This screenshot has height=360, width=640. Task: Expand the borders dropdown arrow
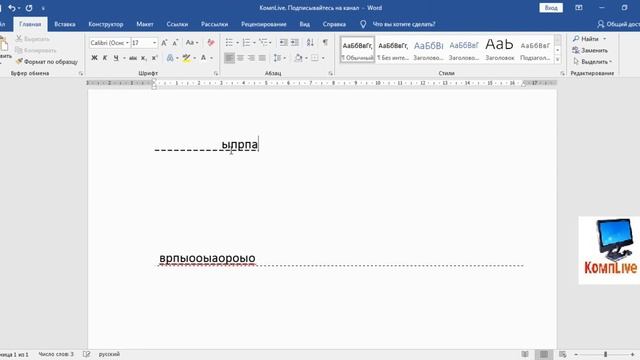coord(323,58)
